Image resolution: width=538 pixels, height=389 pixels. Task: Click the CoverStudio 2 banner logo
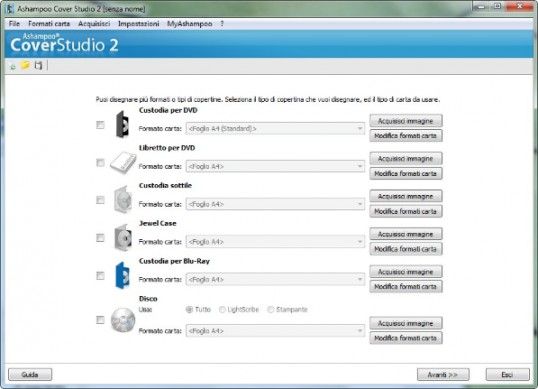[64, 43]
